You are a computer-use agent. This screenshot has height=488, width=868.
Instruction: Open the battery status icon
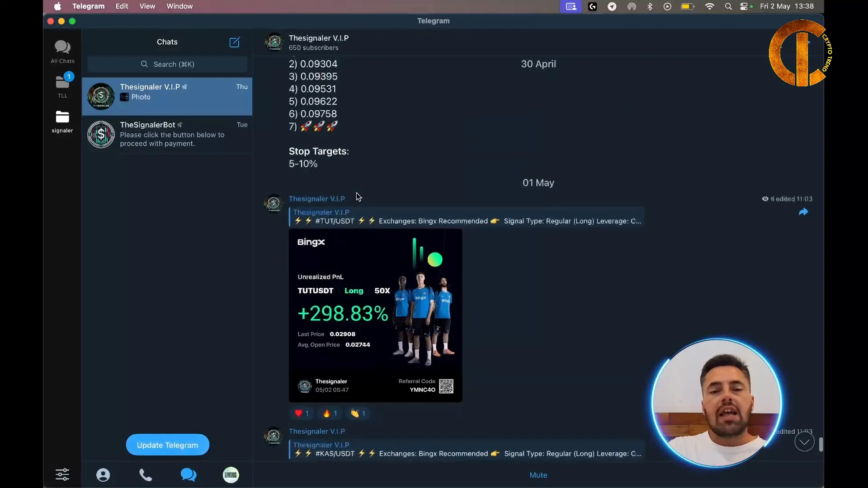pos(688,6)
